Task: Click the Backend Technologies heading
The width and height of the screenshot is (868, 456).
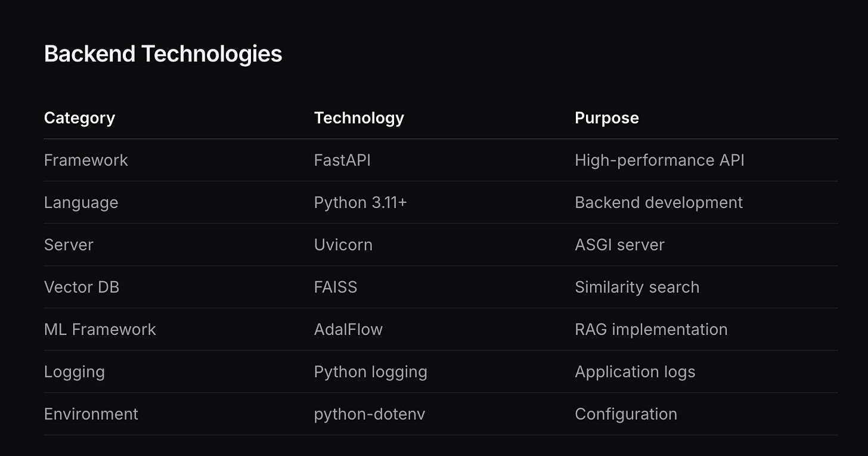Action: coord(163,54)
